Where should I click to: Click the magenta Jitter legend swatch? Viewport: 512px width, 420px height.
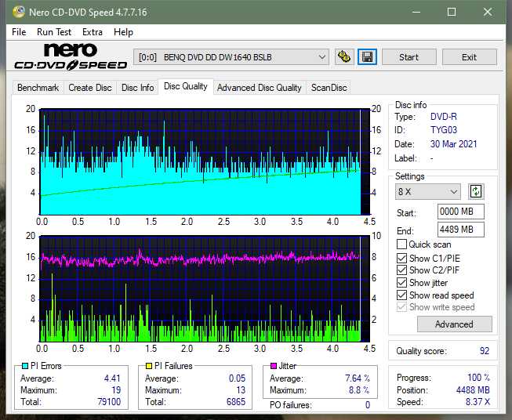(x=274, y=366)
